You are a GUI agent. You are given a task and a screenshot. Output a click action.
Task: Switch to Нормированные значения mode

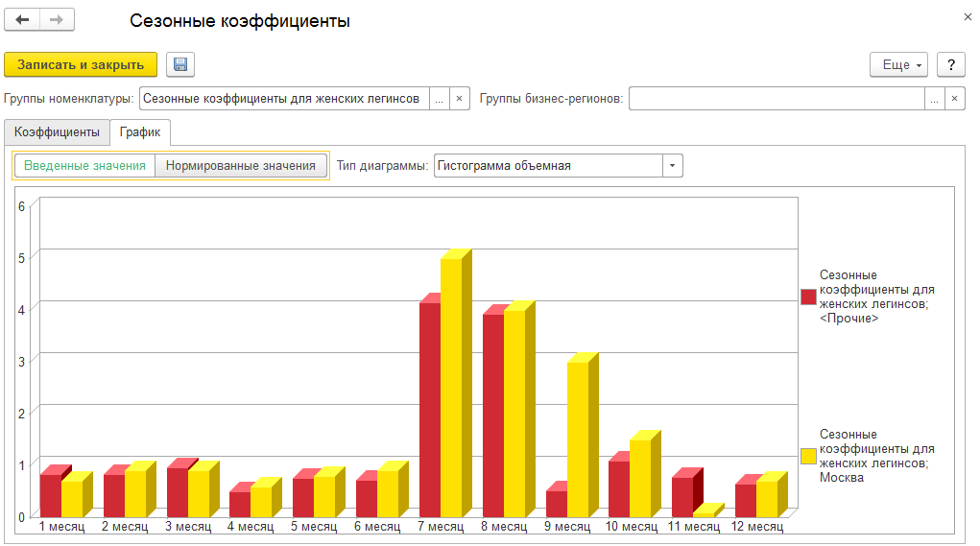pyautogui.click(x=240, y=165)
